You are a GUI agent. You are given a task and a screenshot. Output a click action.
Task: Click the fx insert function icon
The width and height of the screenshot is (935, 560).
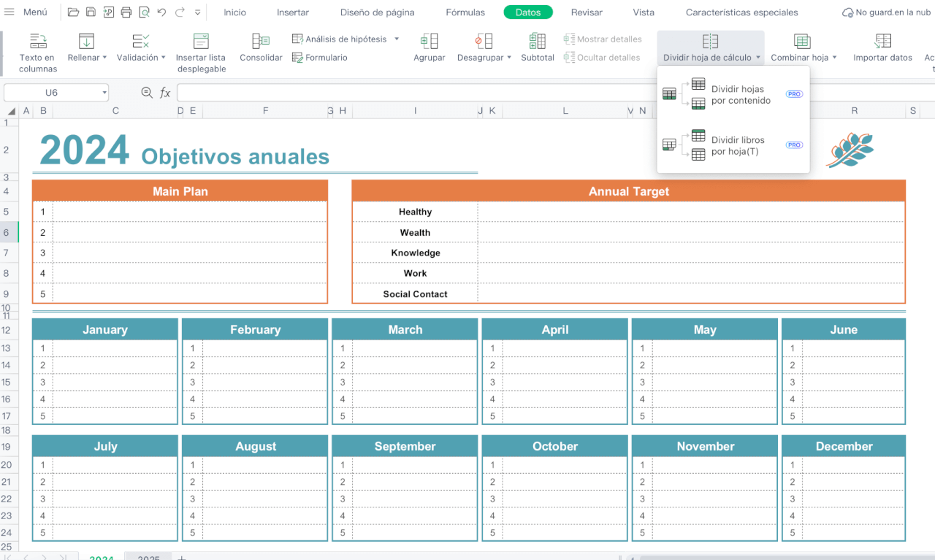point(165,93)
